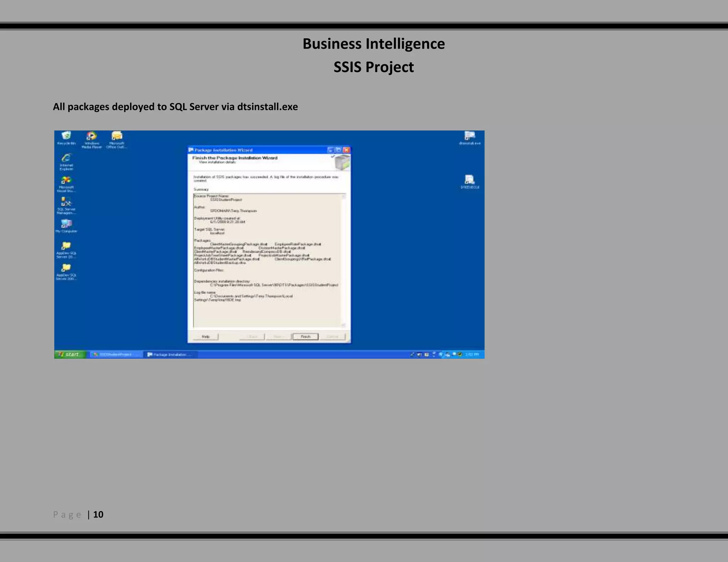Click the Finish button in wizard
The image size is (728, 562).
coord(305,336)
